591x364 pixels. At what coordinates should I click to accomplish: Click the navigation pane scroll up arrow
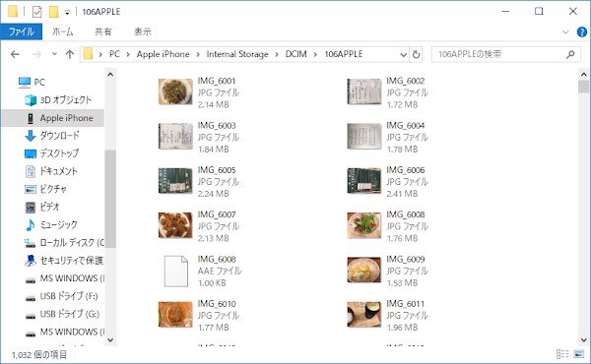[110, 75]
